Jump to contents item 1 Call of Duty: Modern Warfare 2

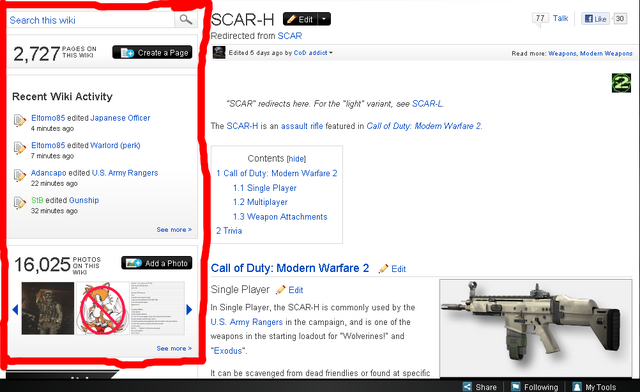277,173
